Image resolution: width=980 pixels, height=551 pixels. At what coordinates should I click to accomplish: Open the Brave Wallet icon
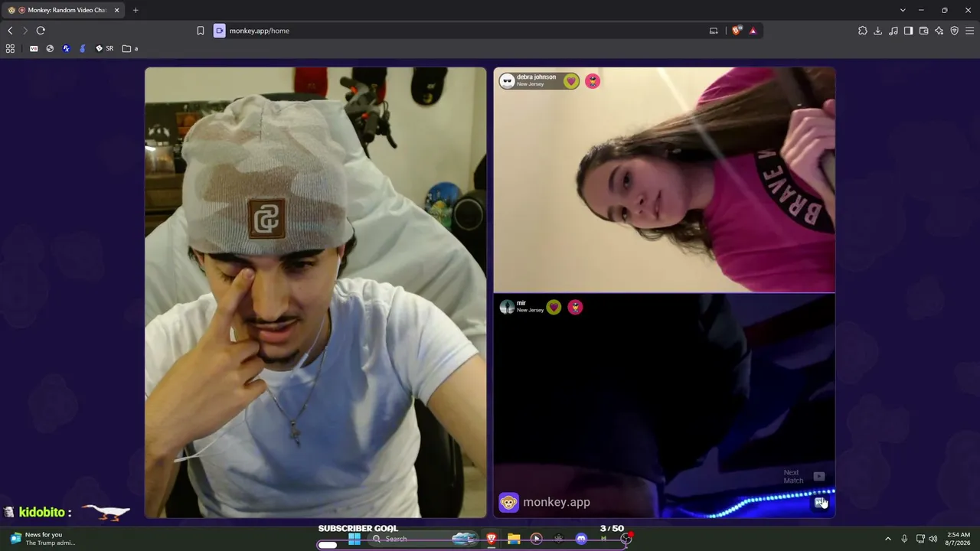click(x=924, y=31)
